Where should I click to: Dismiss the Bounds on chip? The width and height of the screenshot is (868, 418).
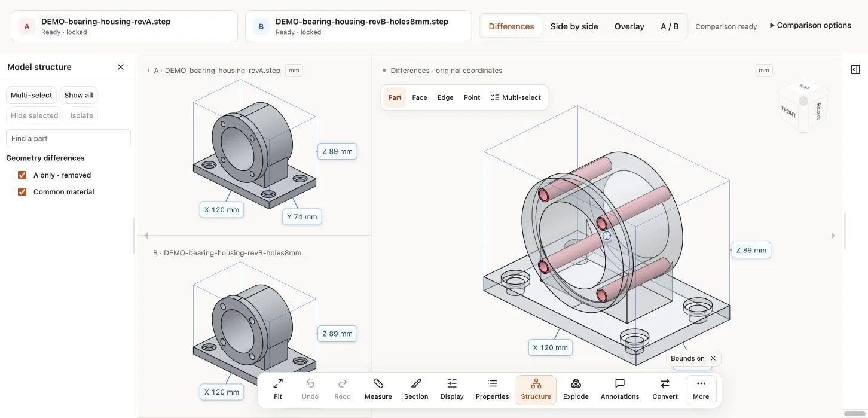[713, 358]
